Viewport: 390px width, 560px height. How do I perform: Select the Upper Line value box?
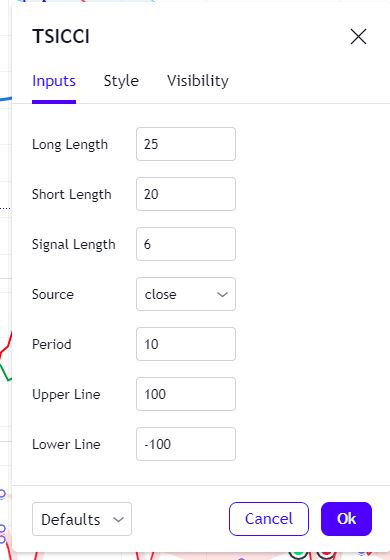pyautogui.click(x=186, y=394)
